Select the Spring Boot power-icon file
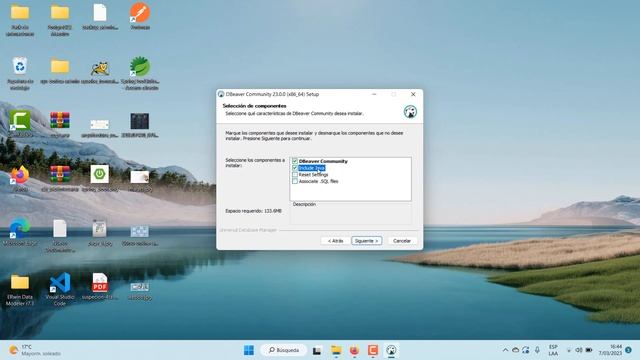640x360 pixels. [100, 178]
